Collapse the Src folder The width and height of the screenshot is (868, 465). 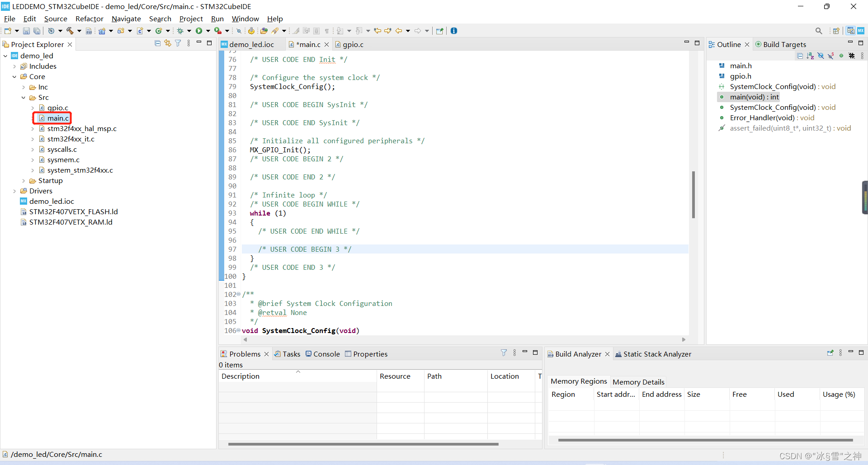(24, 97)
